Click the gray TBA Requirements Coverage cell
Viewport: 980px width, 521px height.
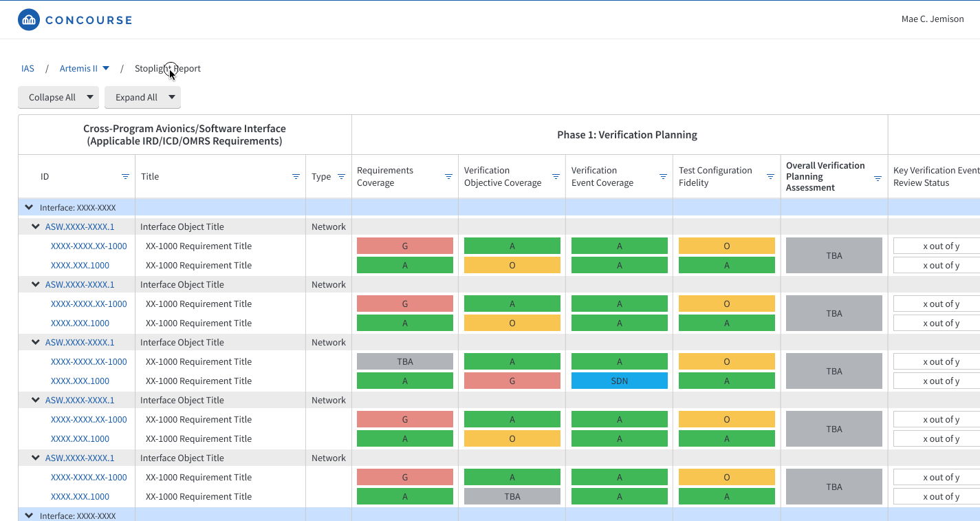405,361
